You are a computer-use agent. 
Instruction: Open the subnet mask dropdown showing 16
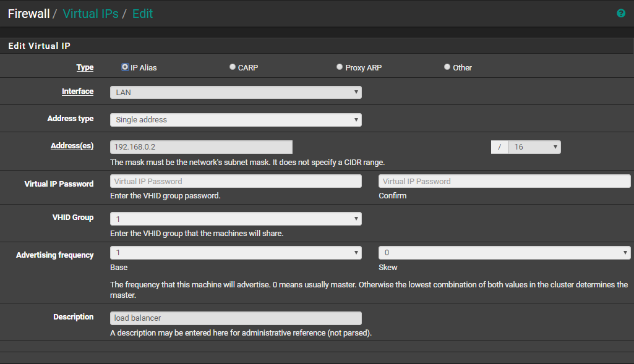tap(534, 147)
